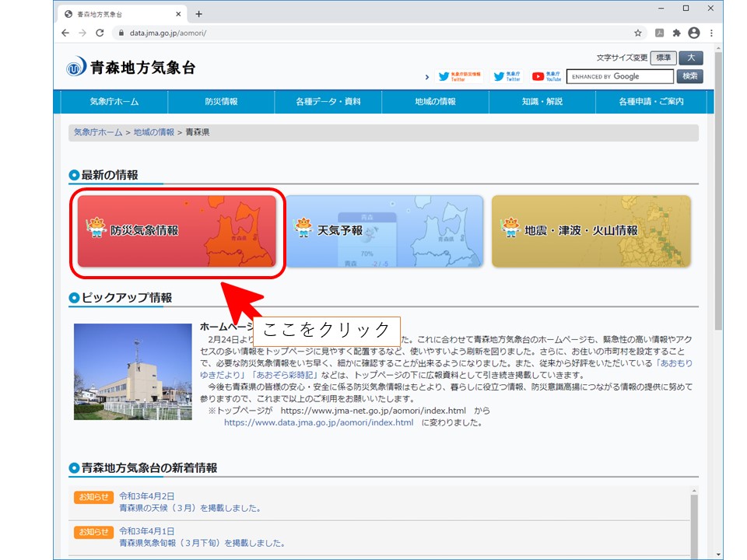Image resolution: width=747 pixels, height=560 pixels.
Task: Click the news list scrollbar thumb
Action: 694,527
